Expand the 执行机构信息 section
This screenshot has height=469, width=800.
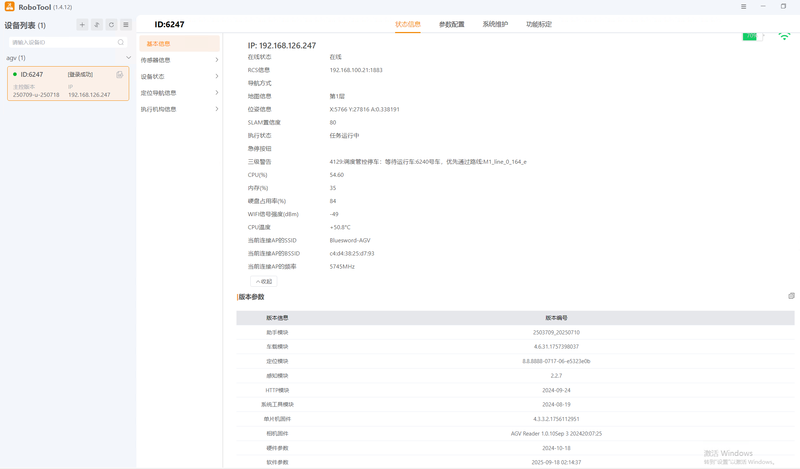point(180,109)
